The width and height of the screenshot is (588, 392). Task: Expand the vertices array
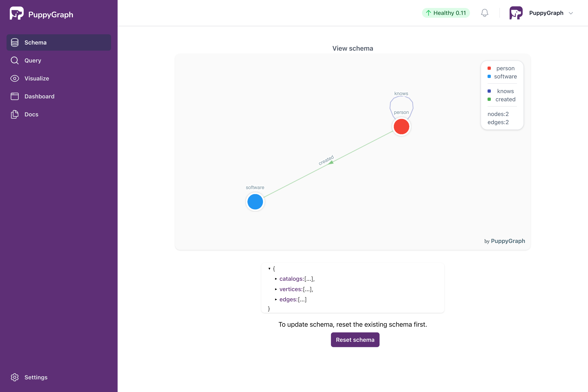coord(276,289)
